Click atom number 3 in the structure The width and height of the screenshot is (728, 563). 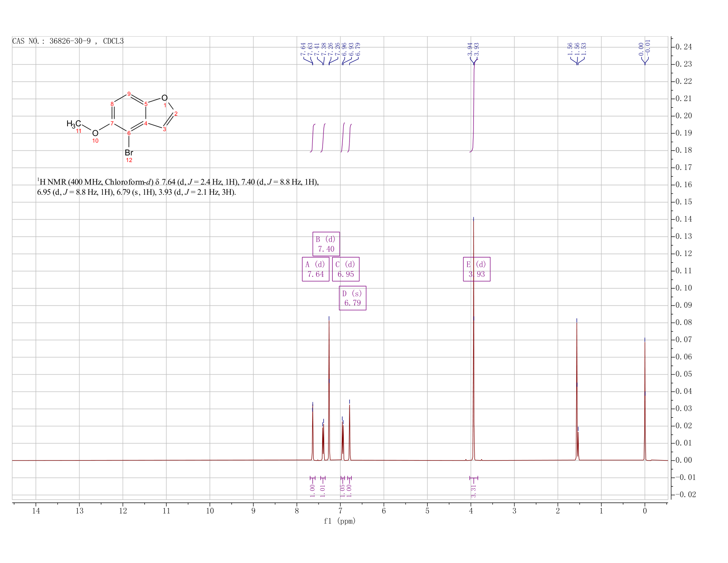[165, 129]
